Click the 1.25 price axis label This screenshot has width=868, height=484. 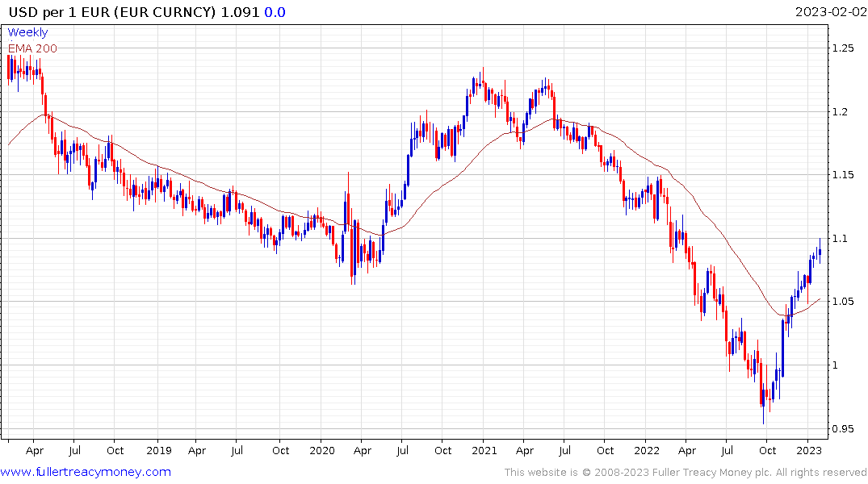point(843,48)
